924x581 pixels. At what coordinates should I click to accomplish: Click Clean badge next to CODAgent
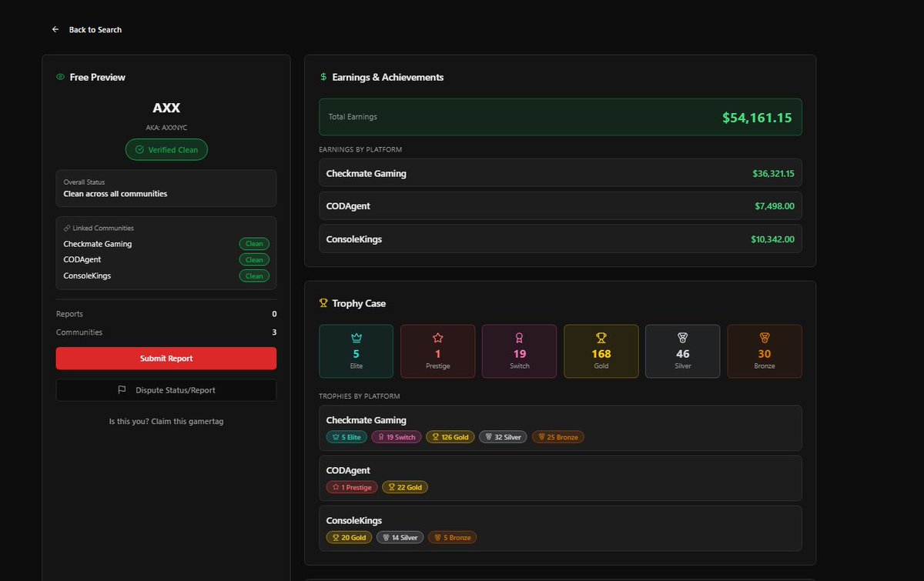[254, 260]
